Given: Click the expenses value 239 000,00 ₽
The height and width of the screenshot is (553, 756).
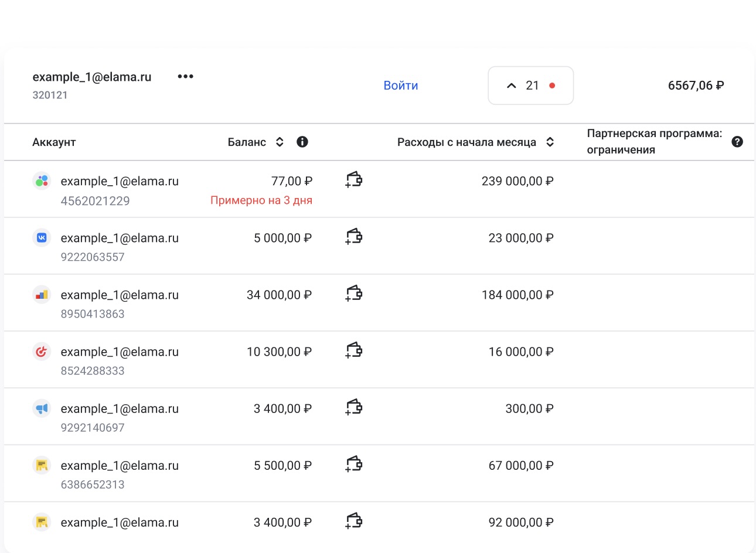Looking at the screenshot, I should [x=517, y=182].
